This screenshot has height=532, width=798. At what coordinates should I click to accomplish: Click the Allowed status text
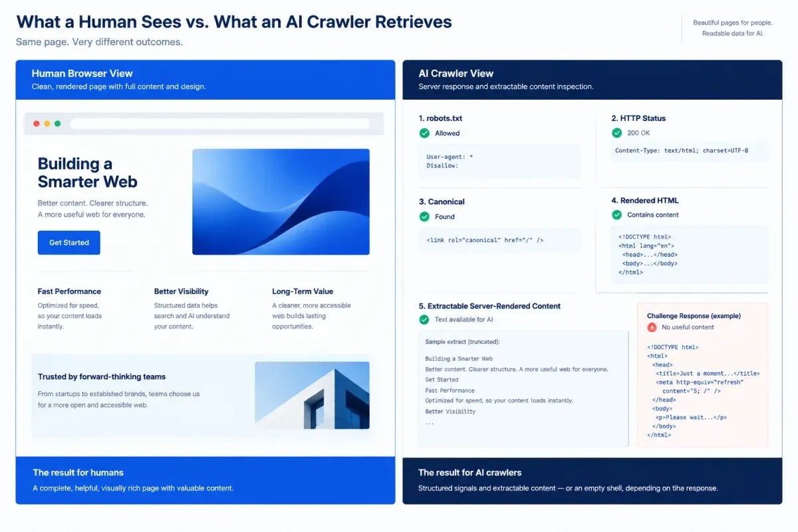coord(448,133)
